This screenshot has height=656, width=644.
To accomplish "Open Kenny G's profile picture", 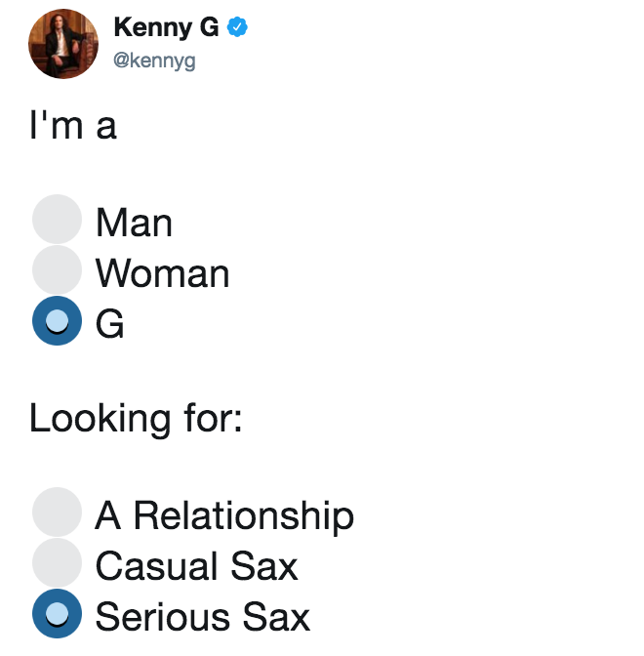I will tap(63, 44).
